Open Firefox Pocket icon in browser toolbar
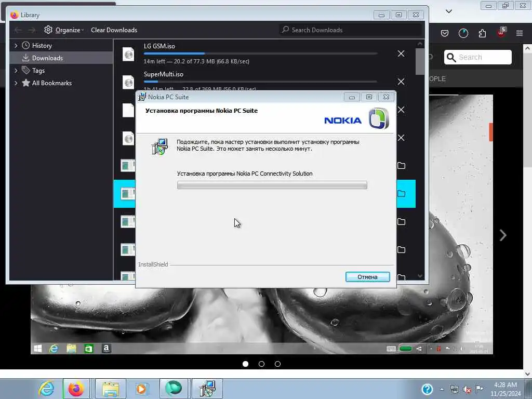 tap(445, 33)
